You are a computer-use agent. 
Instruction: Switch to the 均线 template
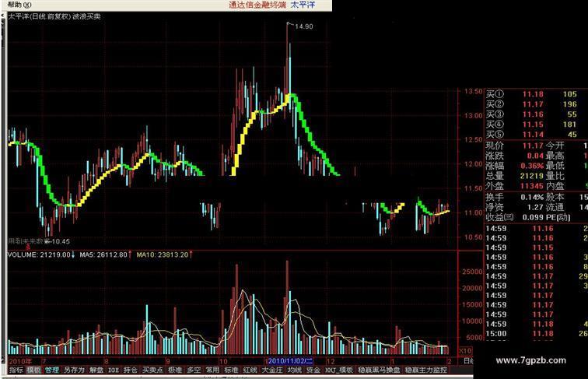coord(295,370)
